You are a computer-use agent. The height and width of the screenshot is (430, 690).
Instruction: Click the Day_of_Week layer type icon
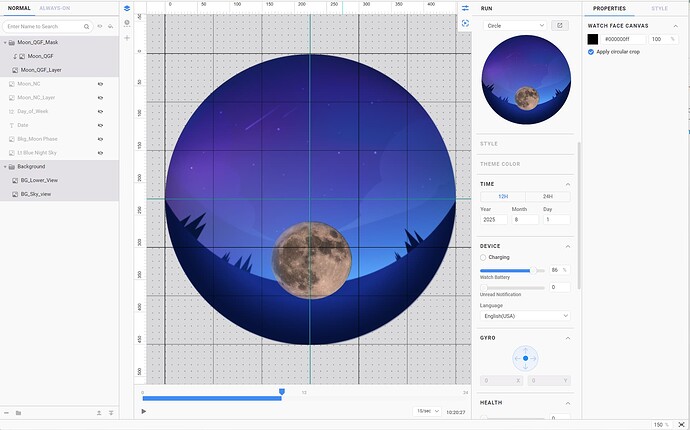(x=11, y=111)
